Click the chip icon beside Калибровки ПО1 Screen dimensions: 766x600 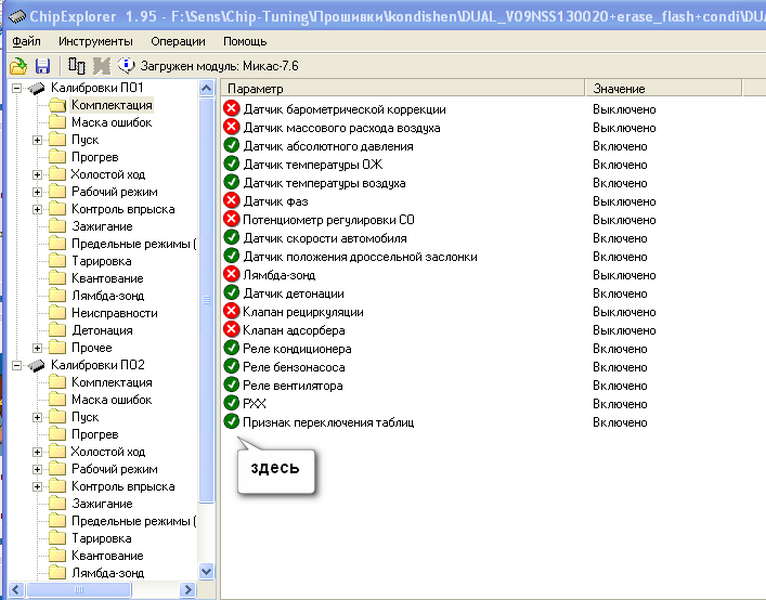[x=37, y=88]
